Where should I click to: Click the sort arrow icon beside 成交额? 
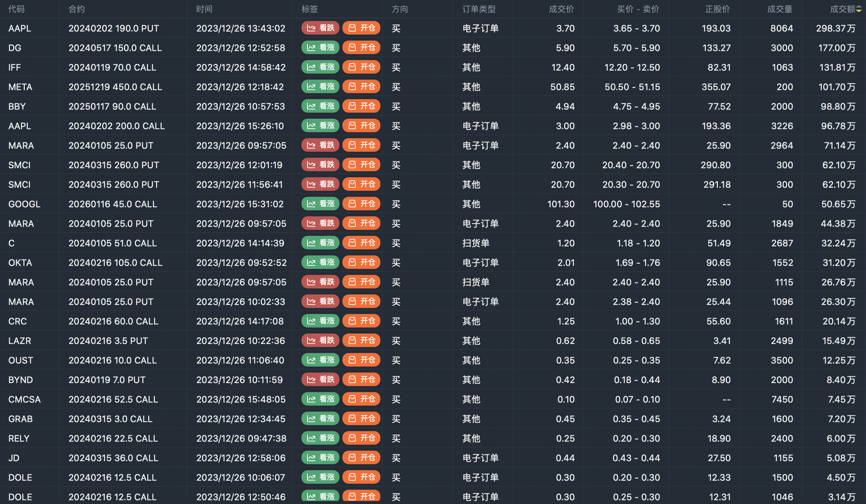tap(859, 9)
